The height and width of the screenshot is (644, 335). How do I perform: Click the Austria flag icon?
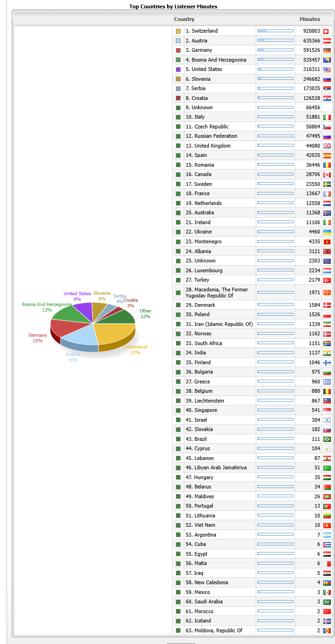pyautogui.click(x=327, y=41)
